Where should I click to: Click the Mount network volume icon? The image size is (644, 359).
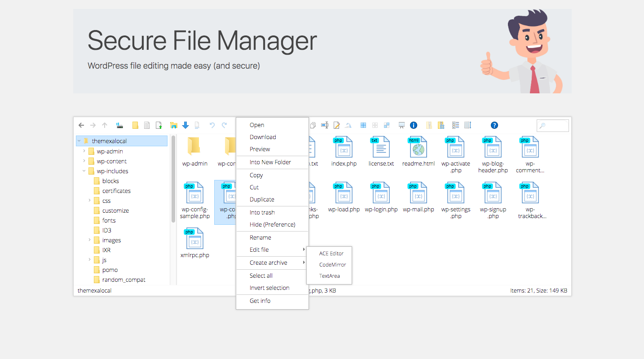[x=119, y=125]
